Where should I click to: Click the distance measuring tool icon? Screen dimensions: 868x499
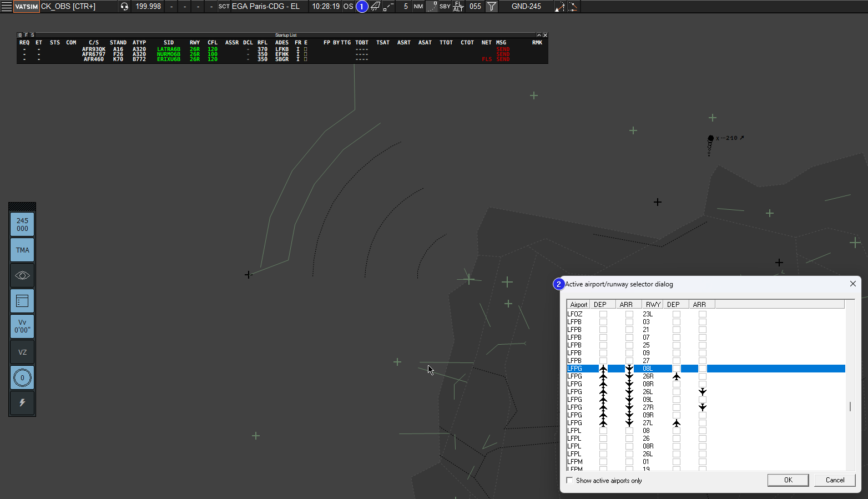pyautogui.click(x=388, y=7)
